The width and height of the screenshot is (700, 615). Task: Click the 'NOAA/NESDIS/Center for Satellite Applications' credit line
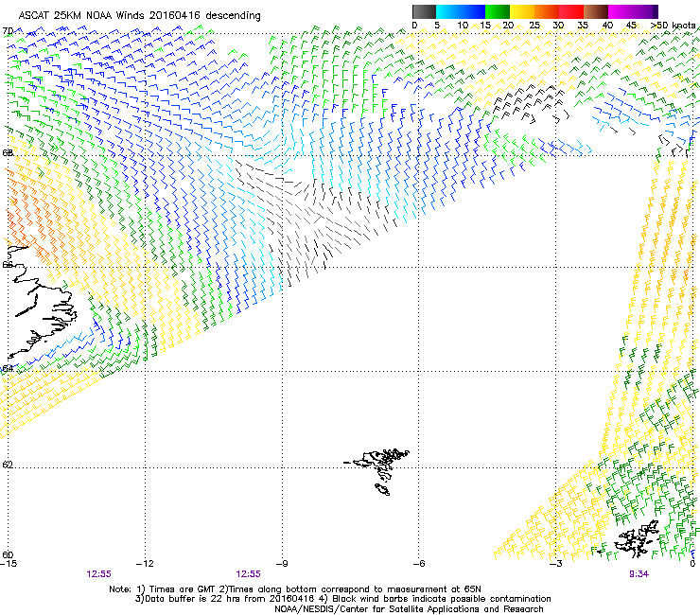click(409, 609)
